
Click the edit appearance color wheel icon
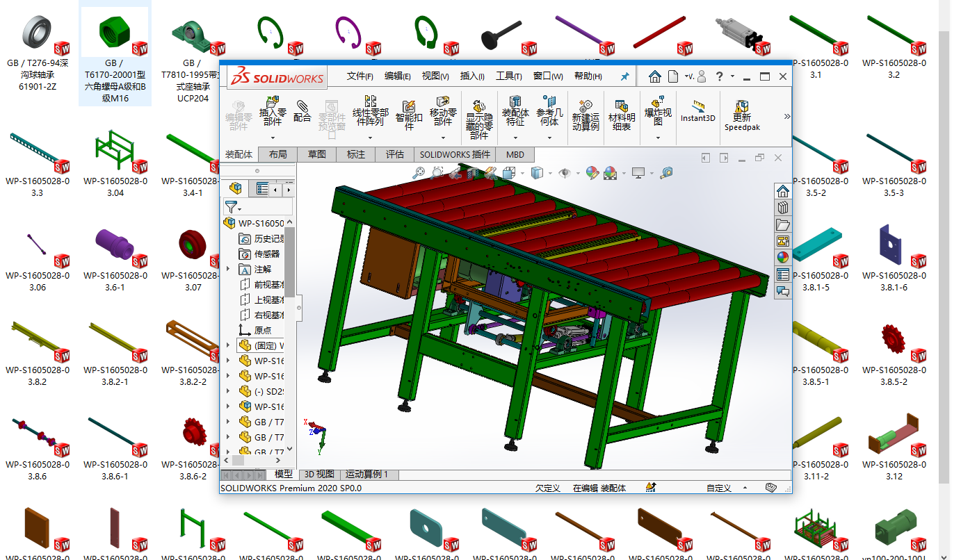coord(592,173)
